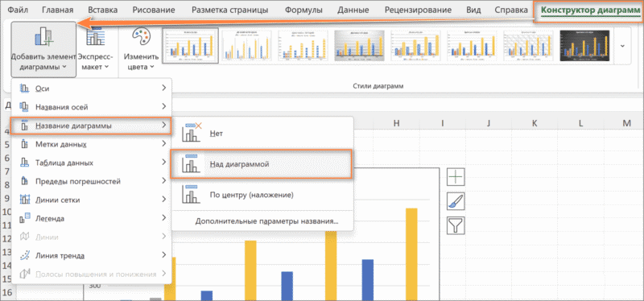This screenshot has width=644, height=301.
Task: Select the third chart style thumbnail
Action: (x=303, y=46)
